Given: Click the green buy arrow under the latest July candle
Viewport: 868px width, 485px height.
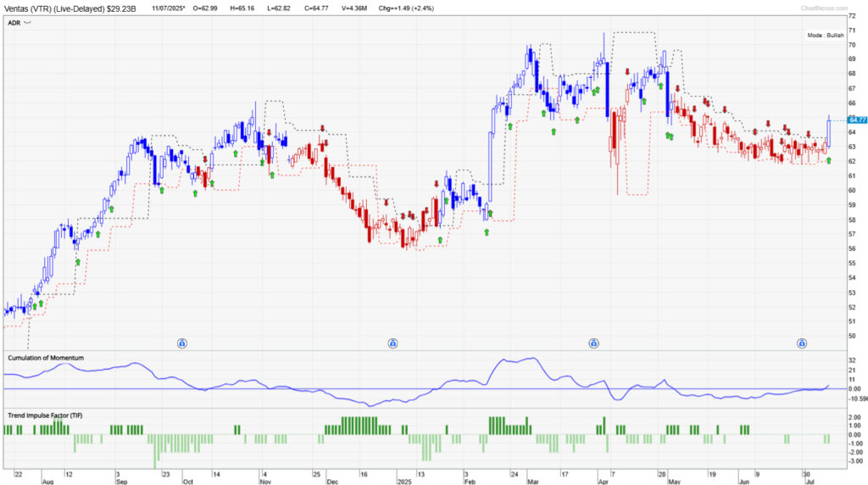Looking at the screenshot, I should pyautogui.click(x=829, y=160).
